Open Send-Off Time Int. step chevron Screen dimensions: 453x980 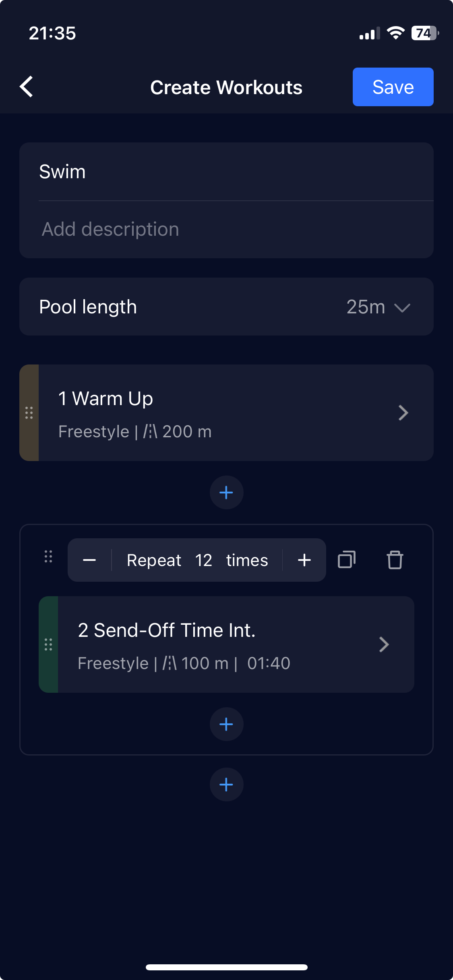pos(384,644)
